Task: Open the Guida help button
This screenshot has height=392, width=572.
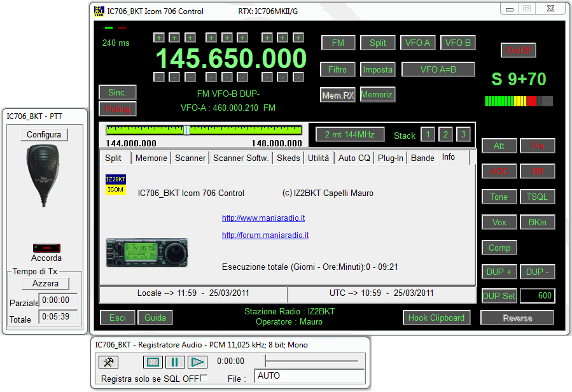Action: [x=155, y=318]
